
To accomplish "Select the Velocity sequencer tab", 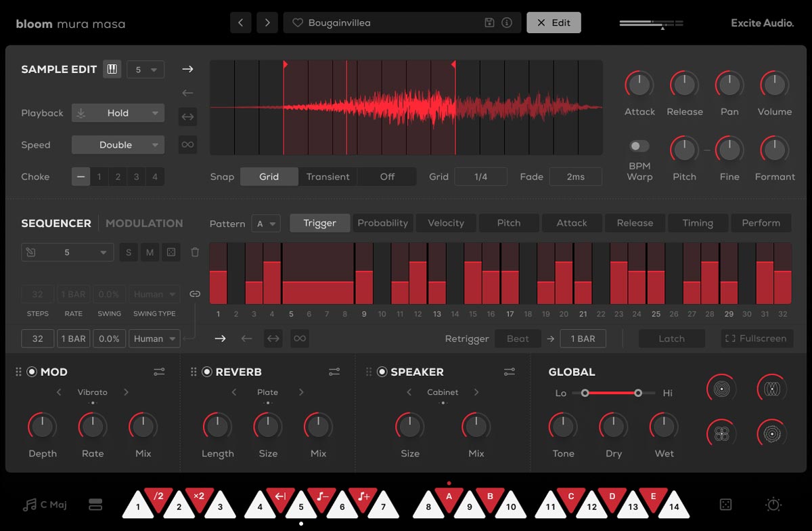I will [445, 222].
